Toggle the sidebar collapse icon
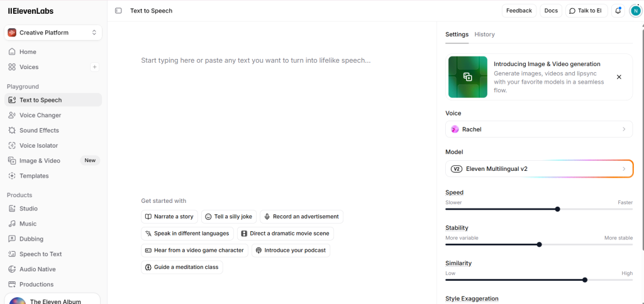This screenshot has width=644, height=304. click(118, 11)
